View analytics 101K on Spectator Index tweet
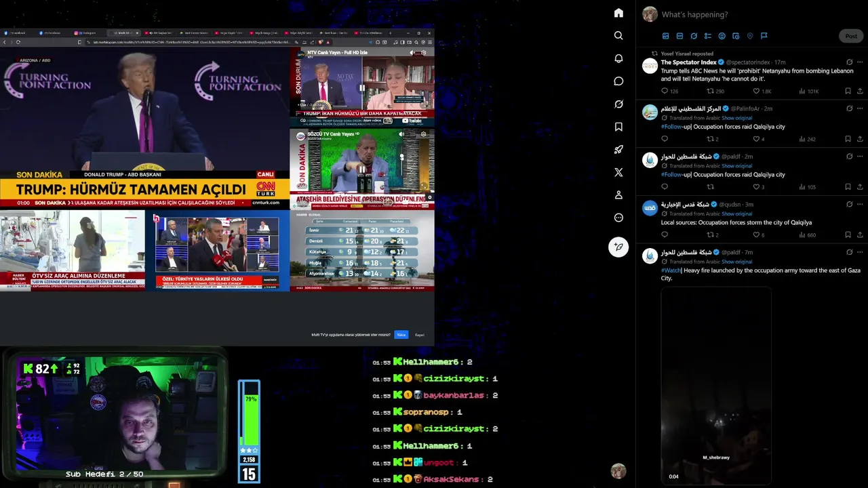868x488 pixels. 808,91
